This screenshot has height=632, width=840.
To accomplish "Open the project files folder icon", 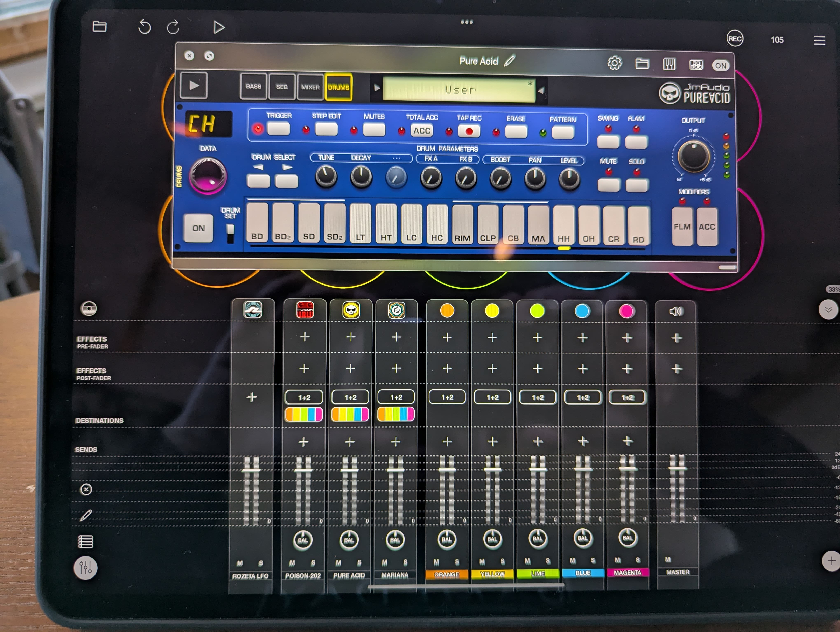I will click(99, 27).
